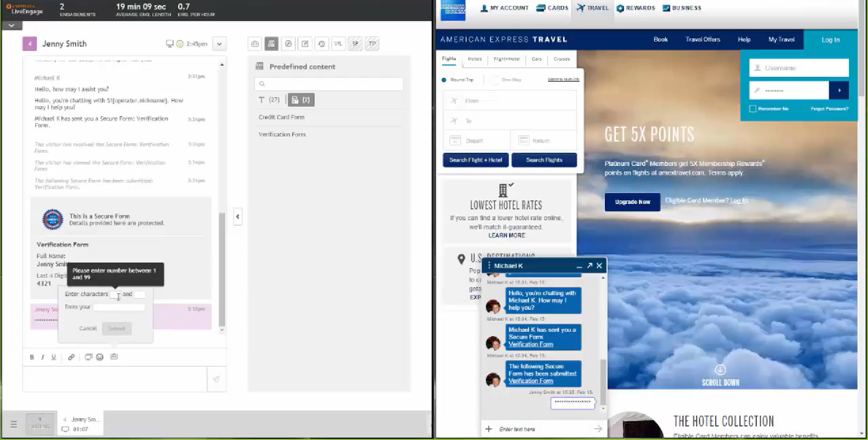Click the Jenny Sm... conversation tab at bottom

point(81,424)
